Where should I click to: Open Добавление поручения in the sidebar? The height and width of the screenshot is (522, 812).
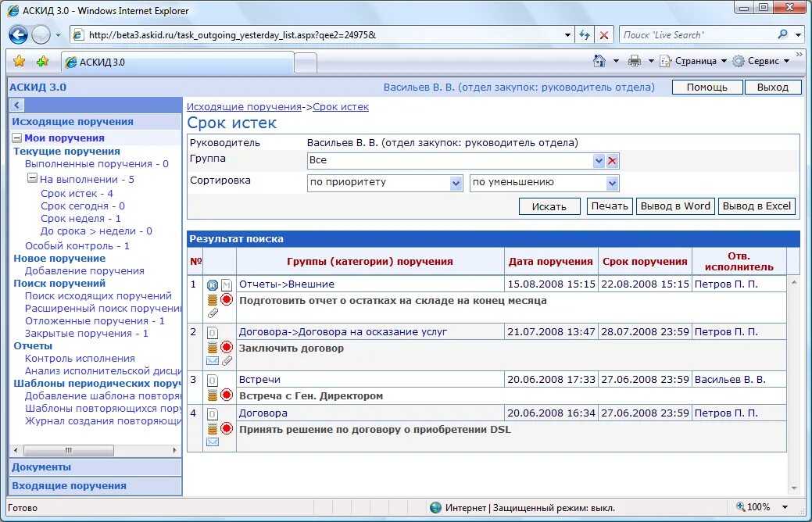coord(84,271)
